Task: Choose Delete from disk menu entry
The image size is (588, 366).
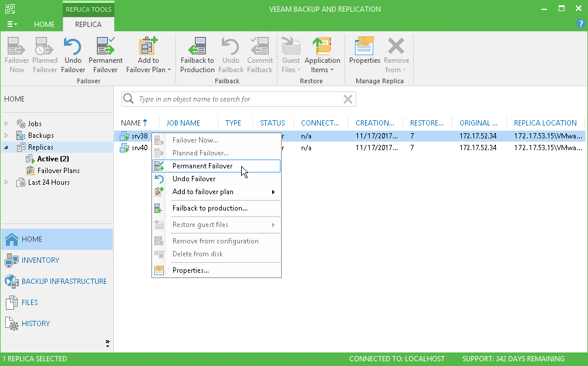Action: coord(217,254)
